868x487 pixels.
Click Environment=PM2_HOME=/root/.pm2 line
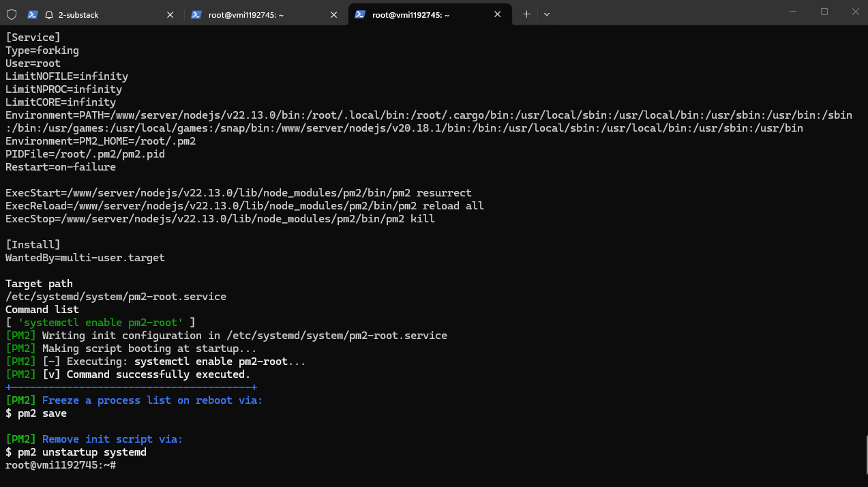(100, 141)
